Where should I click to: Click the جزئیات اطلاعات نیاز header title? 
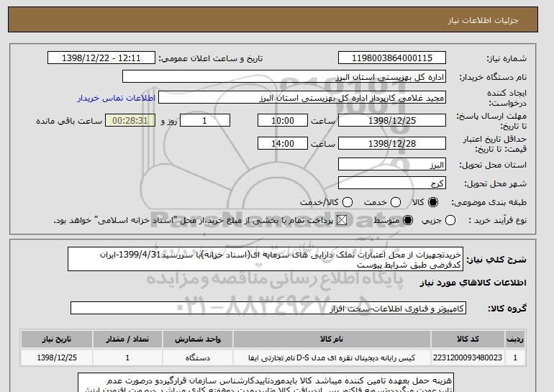[483, 20]
